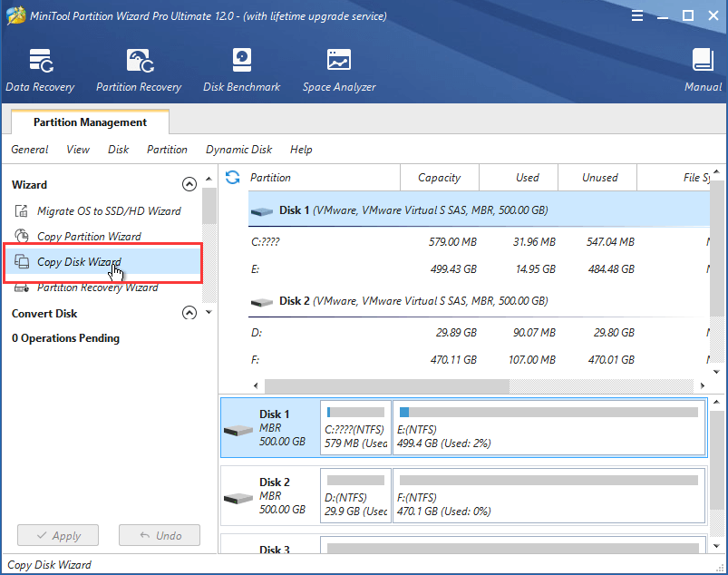Open the Help menu
The image size is (728, 575).
(301, 150)
